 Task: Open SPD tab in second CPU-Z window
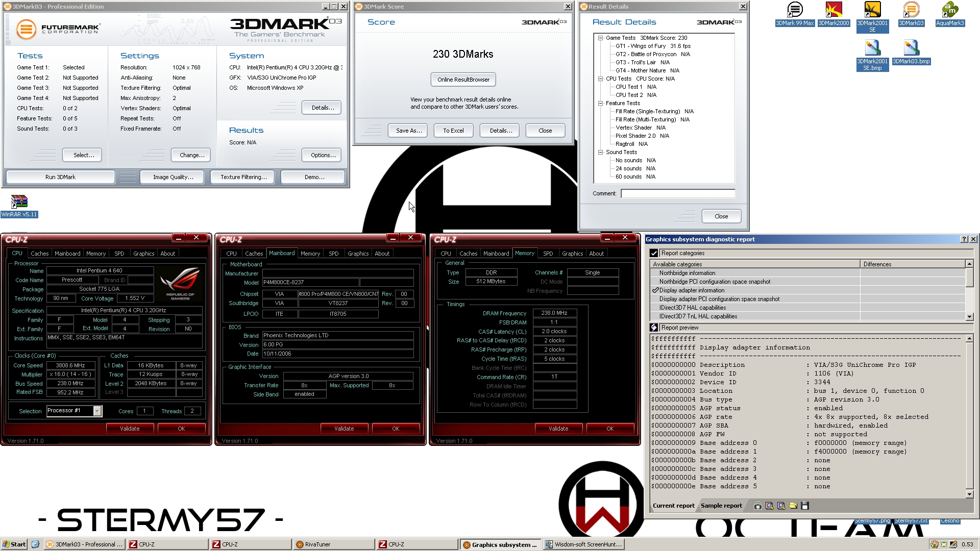pos(334,254)
